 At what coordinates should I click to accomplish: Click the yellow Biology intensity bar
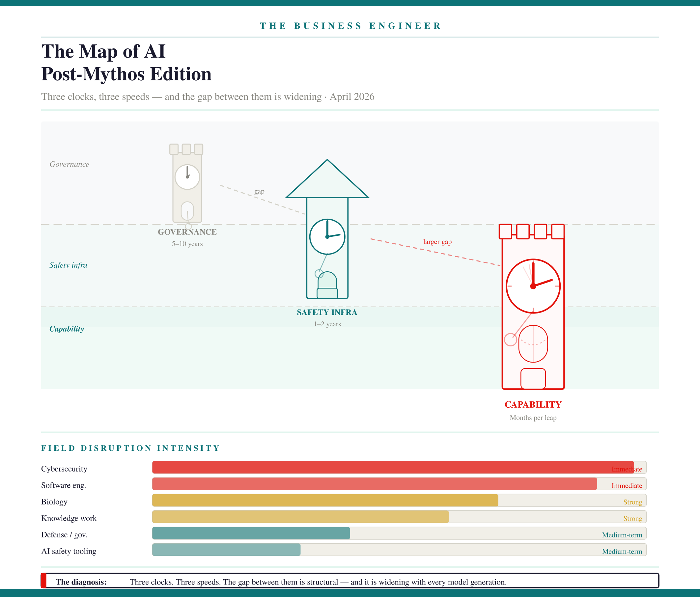pos(324,500)
